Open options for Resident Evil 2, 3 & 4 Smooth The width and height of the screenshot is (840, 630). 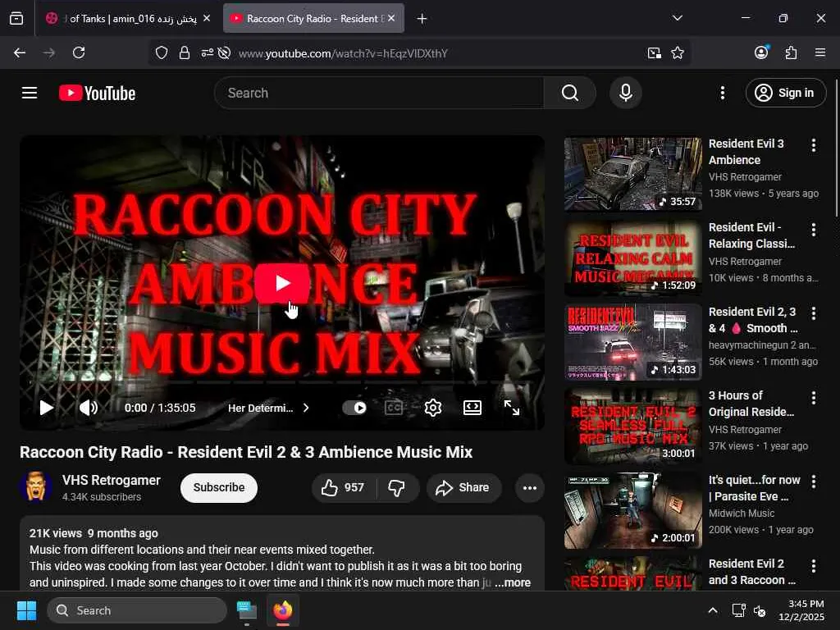[813, 313]
